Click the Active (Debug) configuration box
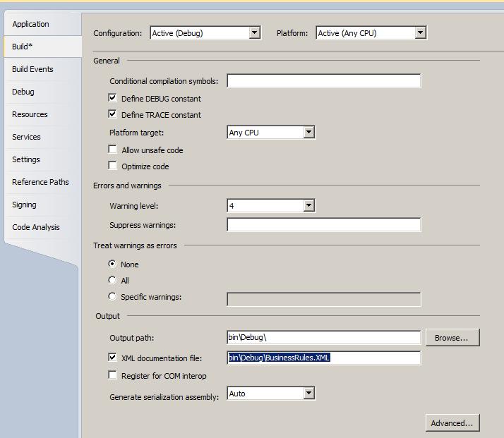Image resolution: width=504 pixels, height=438 pixels. pos(205,32)
